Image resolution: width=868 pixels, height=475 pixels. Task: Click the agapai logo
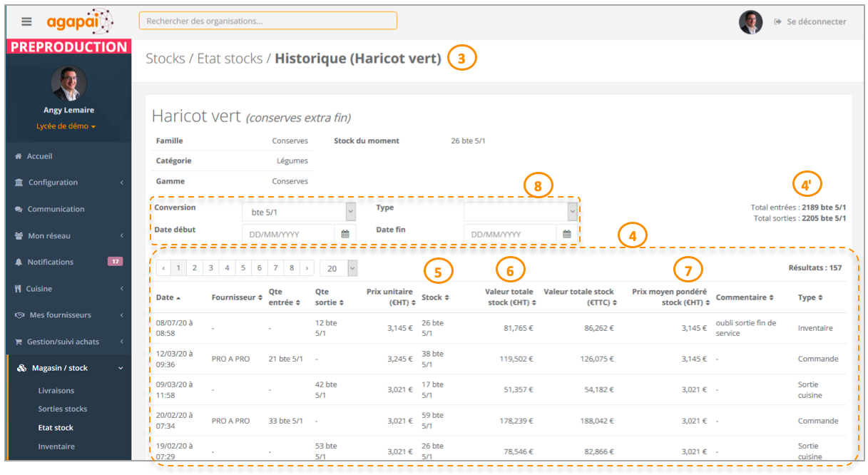pyautogui.click(x=80, y=21)
